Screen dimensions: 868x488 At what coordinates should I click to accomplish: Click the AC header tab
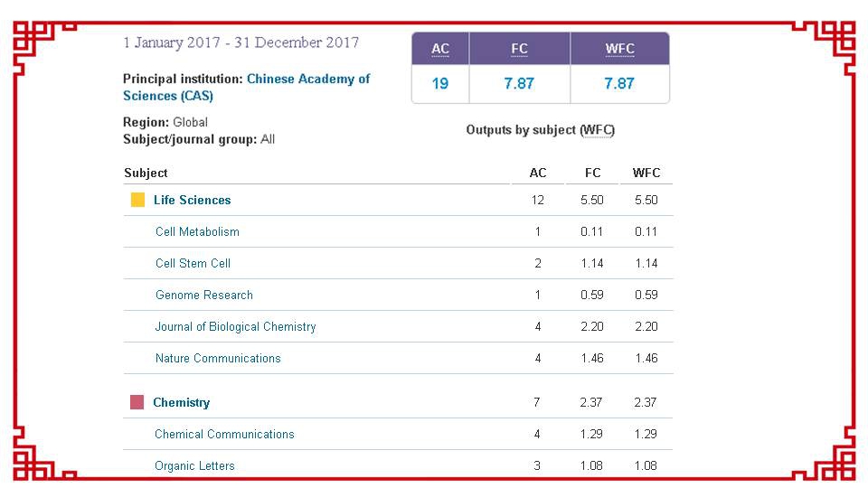coord(440,49)
